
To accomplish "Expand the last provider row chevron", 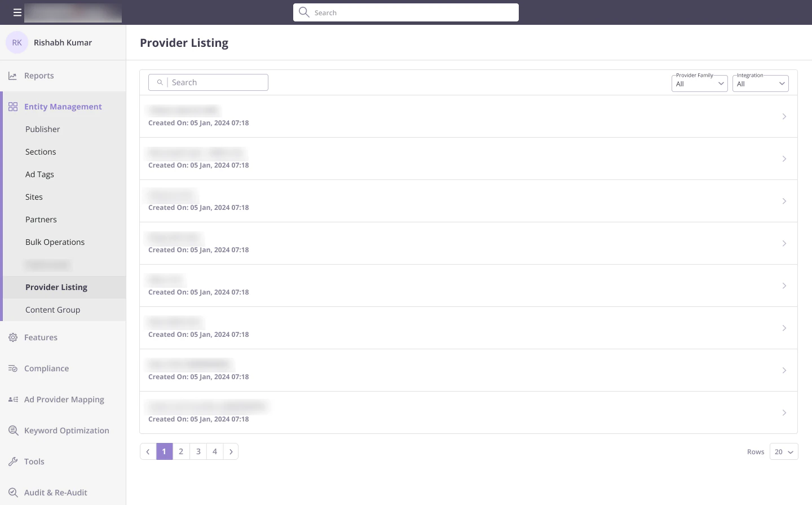I will (784, 412).
